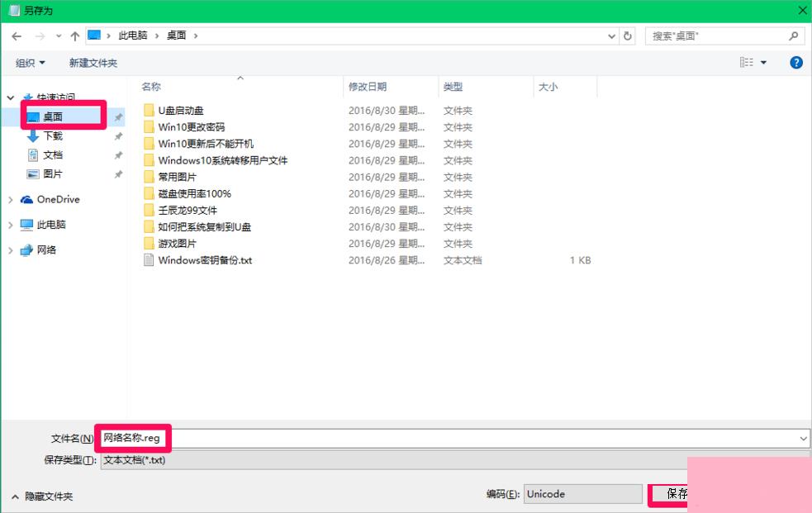
Task: Click the up-one-level arrow
Action: click(75, 35)
